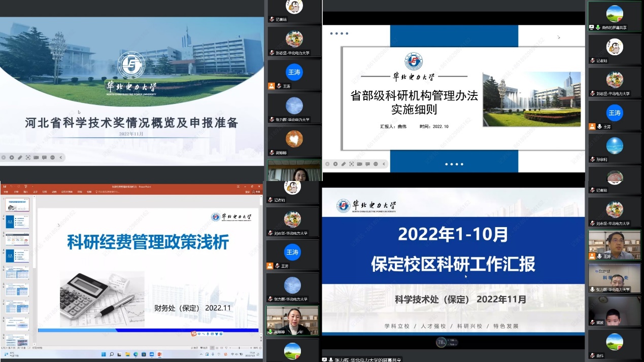Click the undo arrow in PowerPoint title bar

tap(11, 186)
